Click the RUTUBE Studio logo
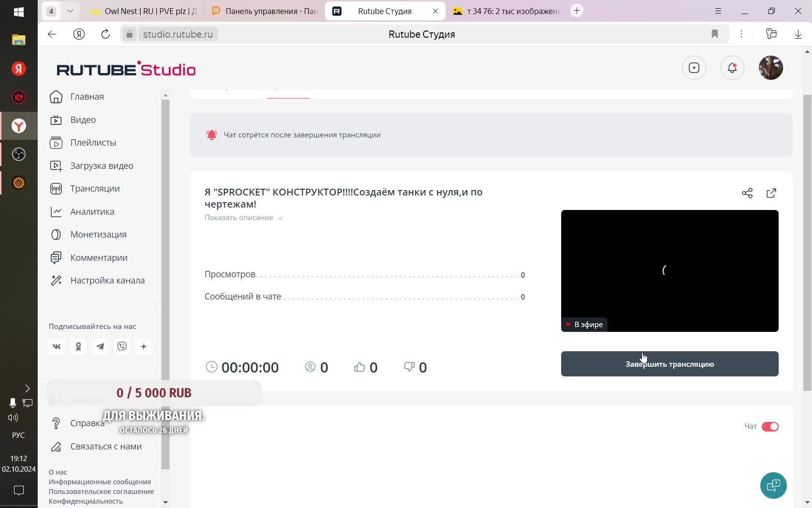The height and width of the screenshot is (508, 812). pos(126,69)
